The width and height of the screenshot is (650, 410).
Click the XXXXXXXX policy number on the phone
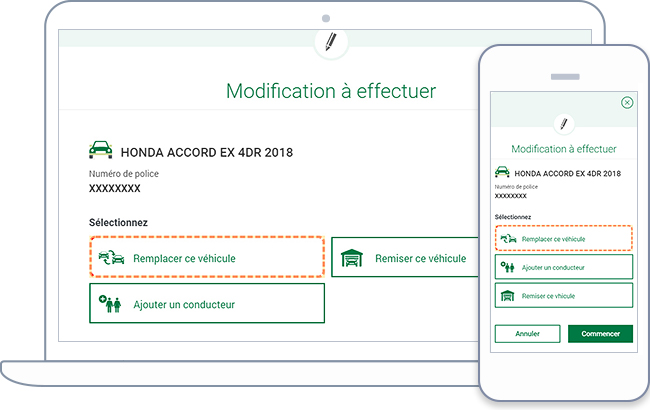(511, 196)
